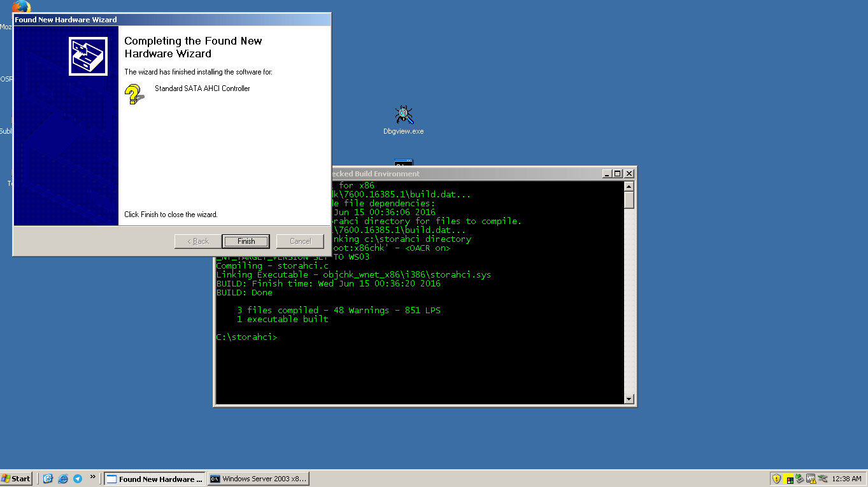
Task: Click the grayed-out Back button in wizard
Action: (x=197, y=241)
